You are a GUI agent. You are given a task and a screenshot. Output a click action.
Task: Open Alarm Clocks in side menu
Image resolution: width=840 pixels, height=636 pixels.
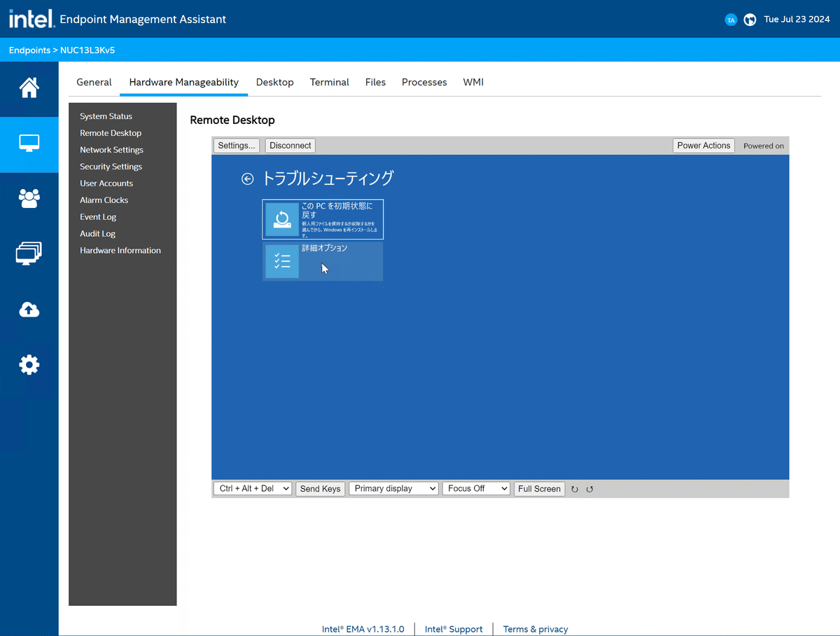click(104, 200)
